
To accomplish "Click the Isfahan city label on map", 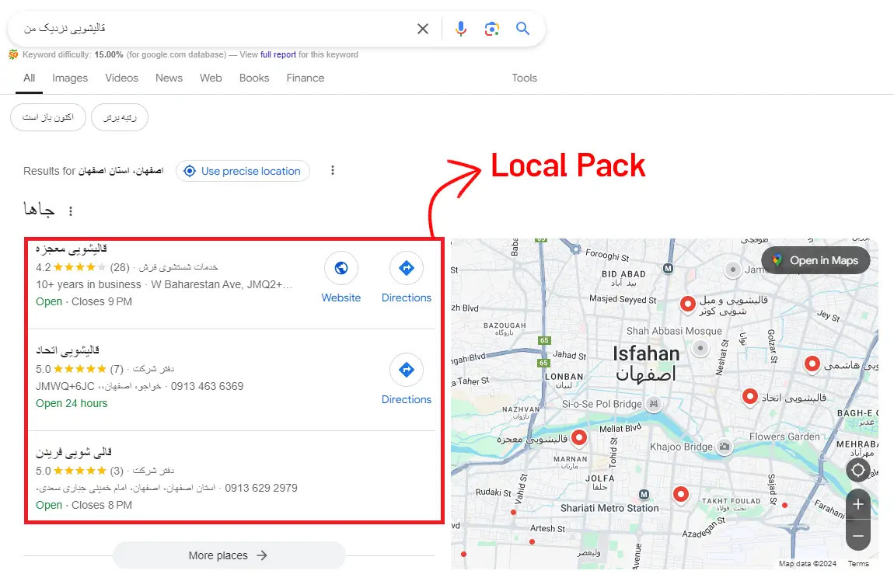I will point(646,354).
